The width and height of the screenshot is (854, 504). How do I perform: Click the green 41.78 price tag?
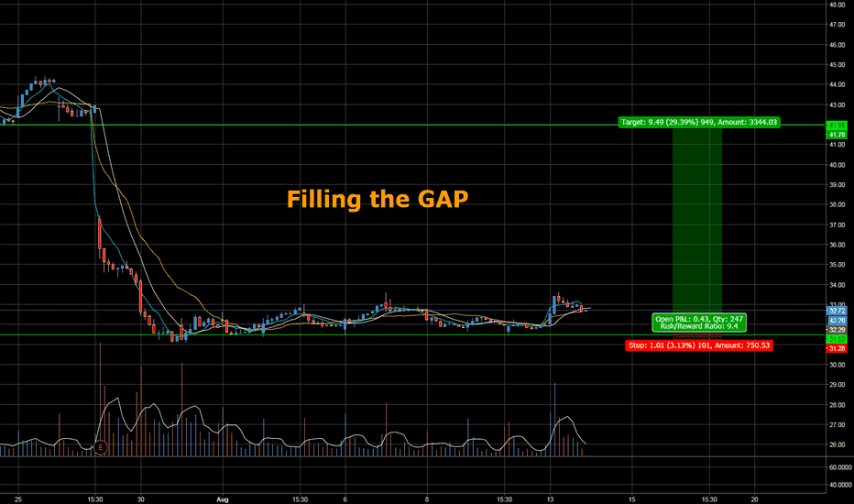coord(837,135)
